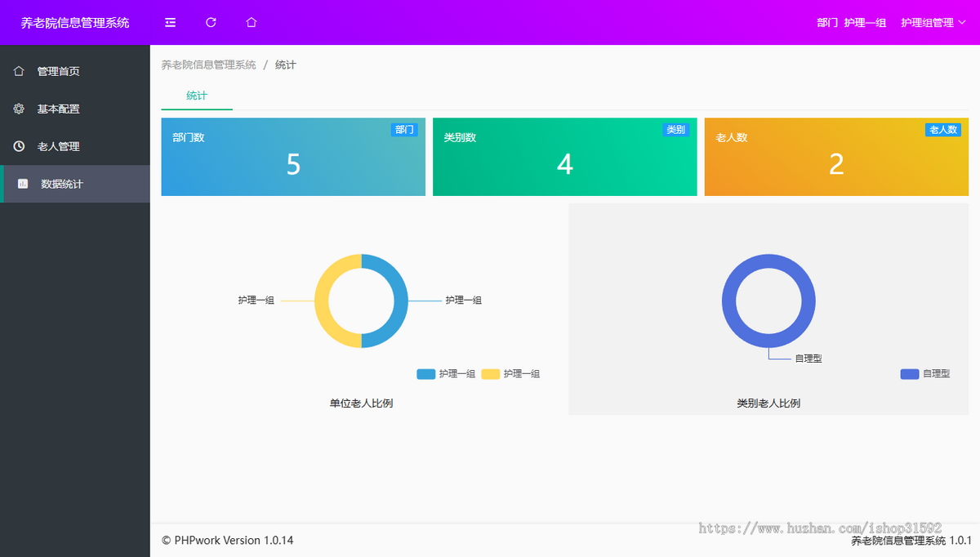Toggle the yellow 护理一组 legend swatch
Image resolution: width=980 pixels, height=557 pixels.
(x=490, y=374)
